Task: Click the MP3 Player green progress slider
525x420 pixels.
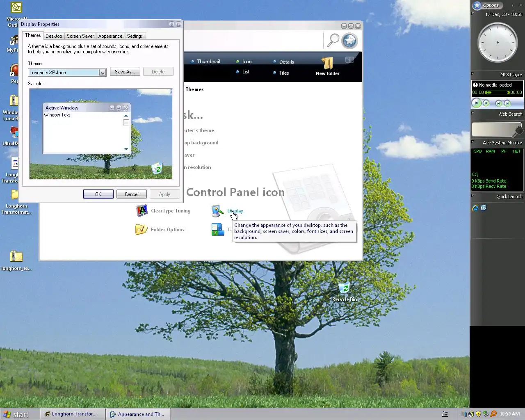Action: pyautogui.click(x=497, y=92)
